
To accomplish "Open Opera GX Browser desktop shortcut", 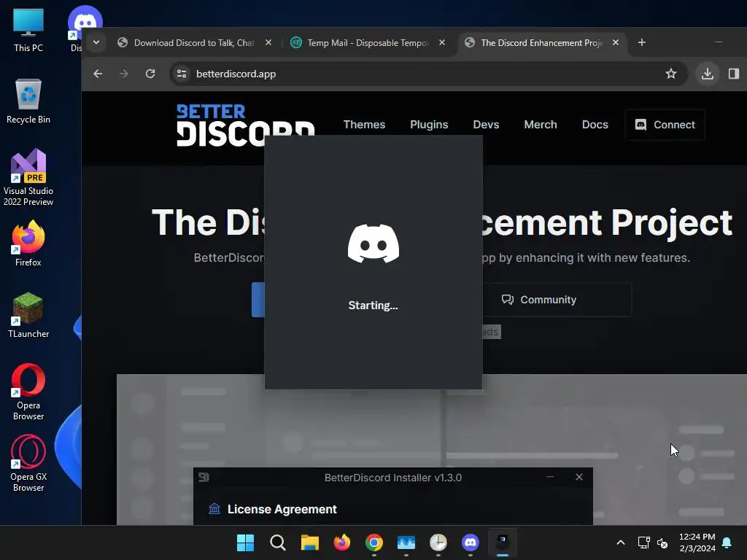I will (x=28, y=463).
